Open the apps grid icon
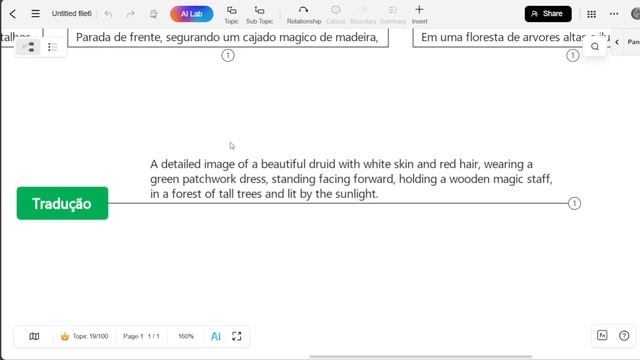640x360 pixels. tap(591, 14)
